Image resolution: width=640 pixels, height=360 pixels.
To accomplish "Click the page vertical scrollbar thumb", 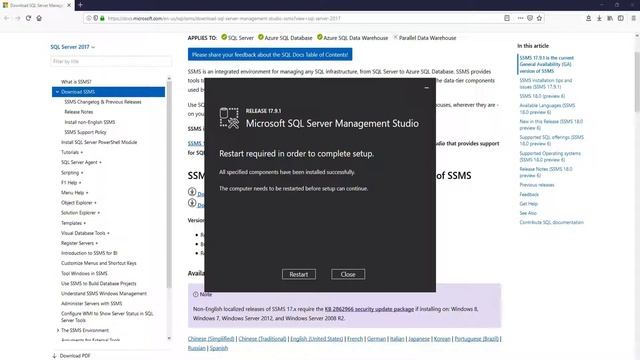I will coord(637,82).
